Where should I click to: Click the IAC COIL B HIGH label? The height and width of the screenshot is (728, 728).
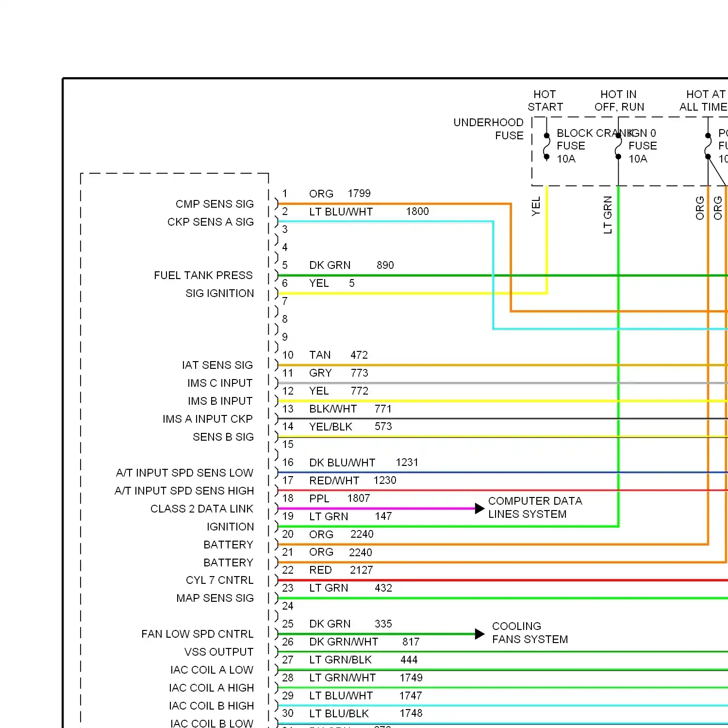[212, 706]
